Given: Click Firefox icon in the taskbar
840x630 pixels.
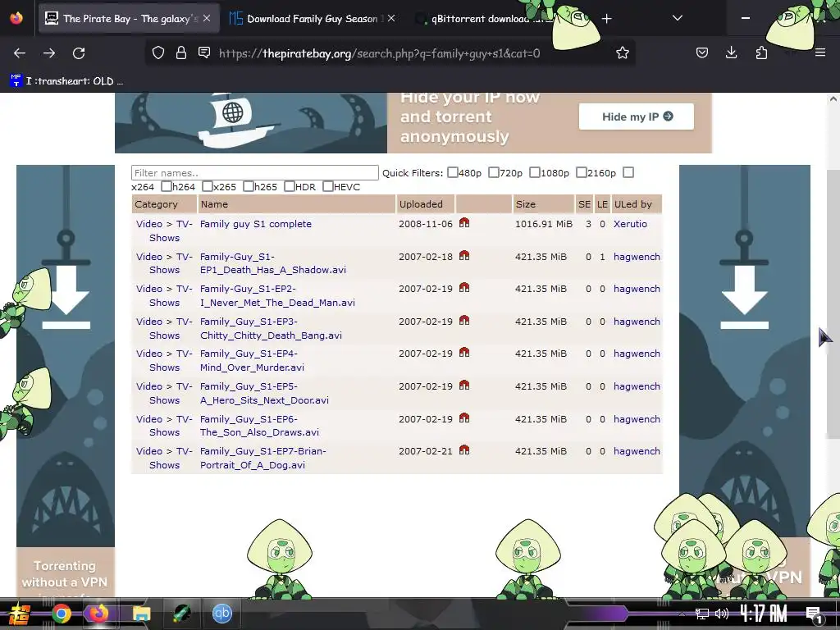Looking at the screenshot, I should click(98, 614).
